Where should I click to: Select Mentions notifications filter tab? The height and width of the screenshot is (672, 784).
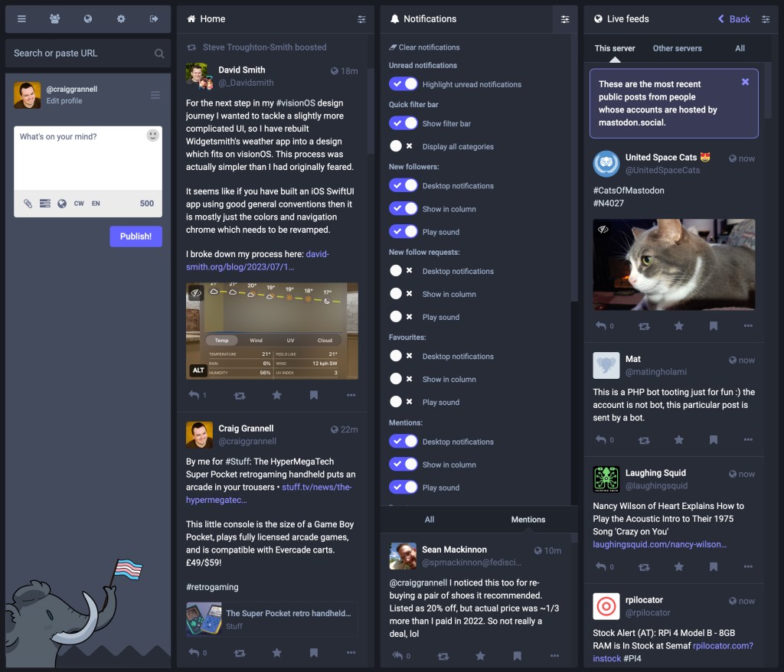coord(528,520)
